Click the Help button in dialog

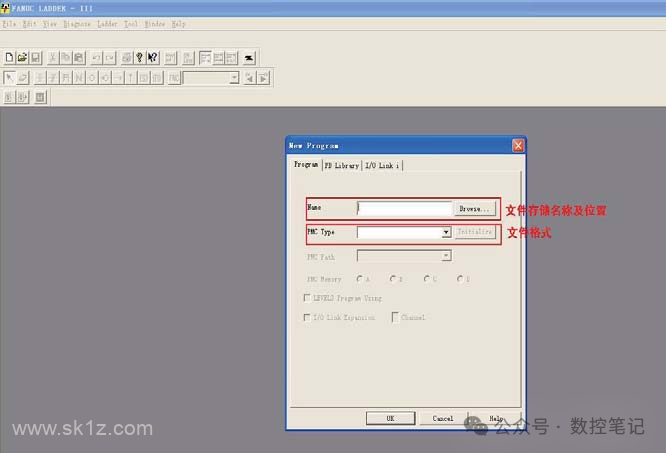(495, 418)
